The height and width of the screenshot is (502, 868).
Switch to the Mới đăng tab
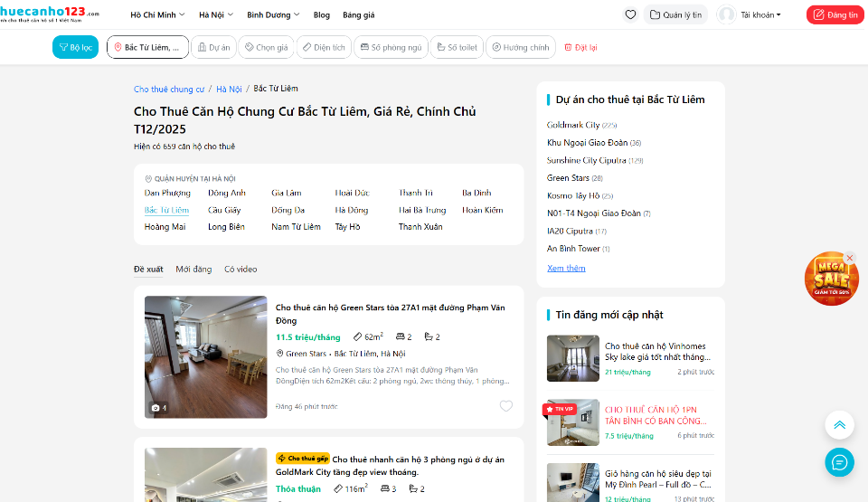coord(193,270)
